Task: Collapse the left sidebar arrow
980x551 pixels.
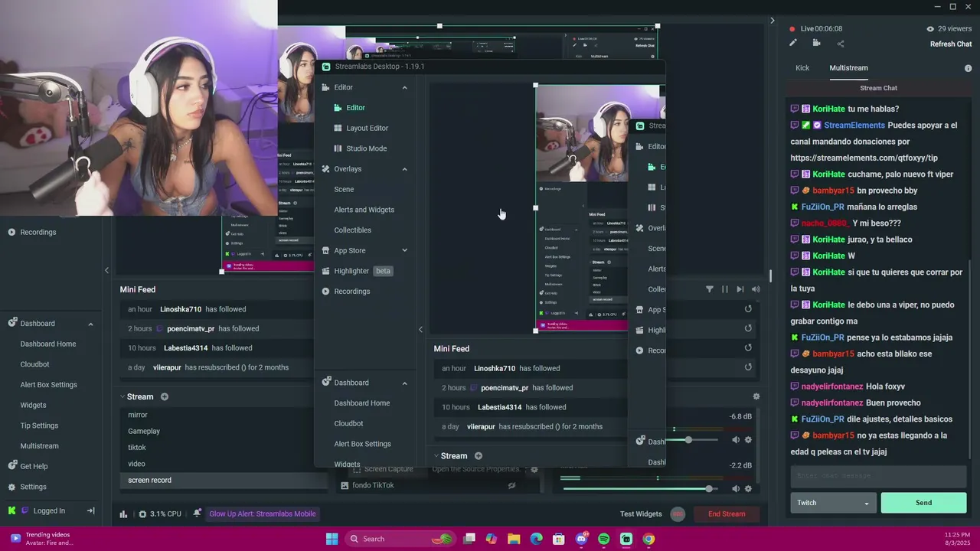Action: coord(106,270)
